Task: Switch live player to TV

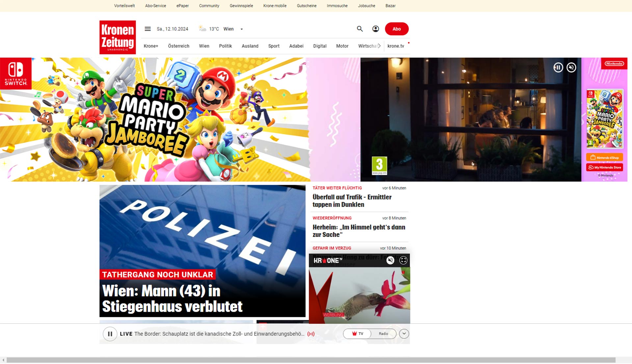Action: point(358,334)
